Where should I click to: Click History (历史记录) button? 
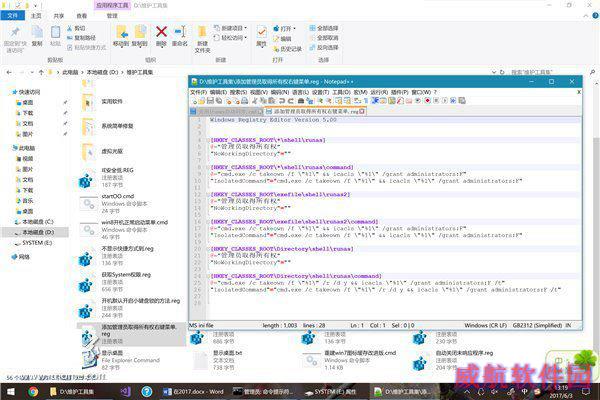[x=287, y=49]
